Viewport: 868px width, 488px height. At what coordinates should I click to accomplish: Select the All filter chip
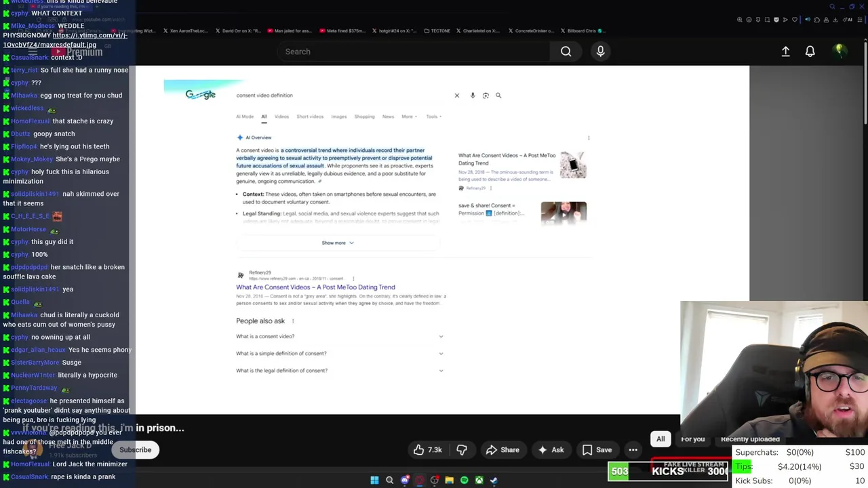tap(660, 439)
